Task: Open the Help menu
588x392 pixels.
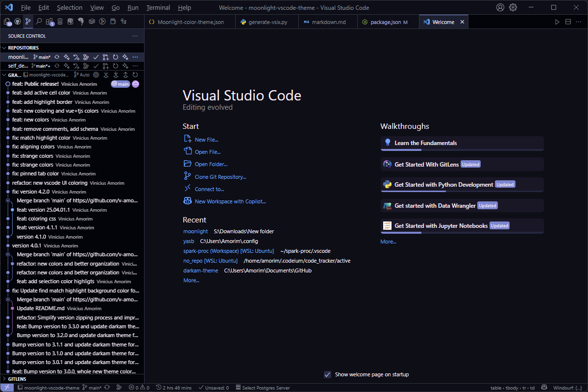Action: (x=185, y=7)
